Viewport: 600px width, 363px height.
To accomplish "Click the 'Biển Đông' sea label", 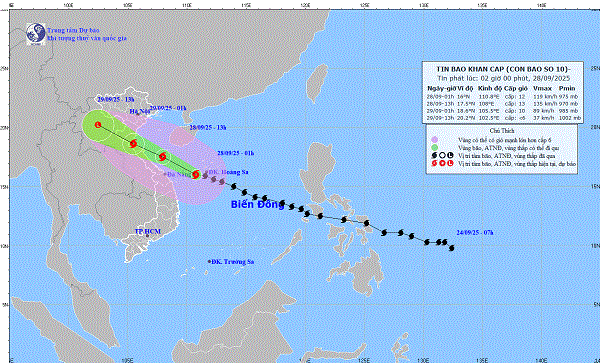I will [x=258, y=205].
